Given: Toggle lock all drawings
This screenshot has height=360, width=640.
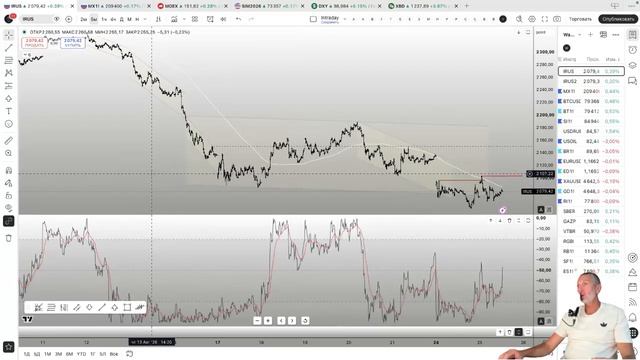Looking at the screenshot, I should coord(9,196).
